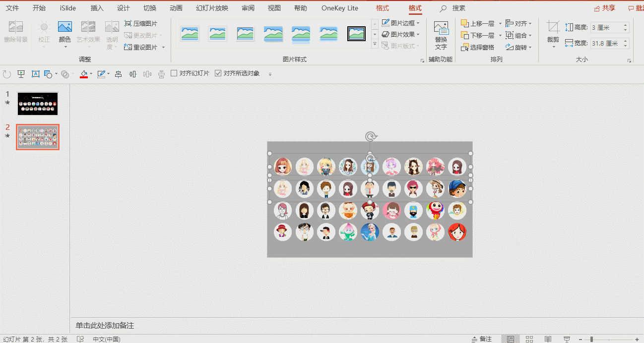
Task: Click the rotation handle above the selected picture
Action: point(370,136)
